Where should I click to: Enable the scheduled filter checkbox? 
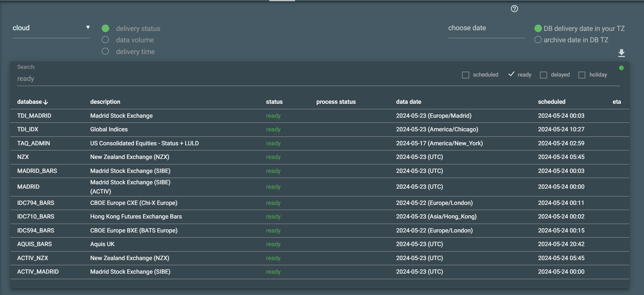(465, 75)
